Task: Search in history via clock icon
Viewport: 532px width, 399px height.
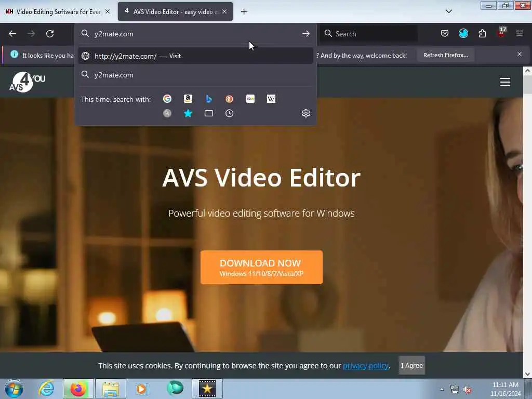Action: [229, 113]
